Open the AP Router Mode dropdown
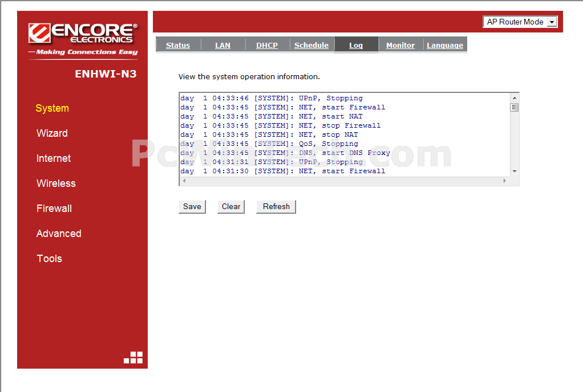This screenshot has height=392, width=583. [x=520, y=22]
